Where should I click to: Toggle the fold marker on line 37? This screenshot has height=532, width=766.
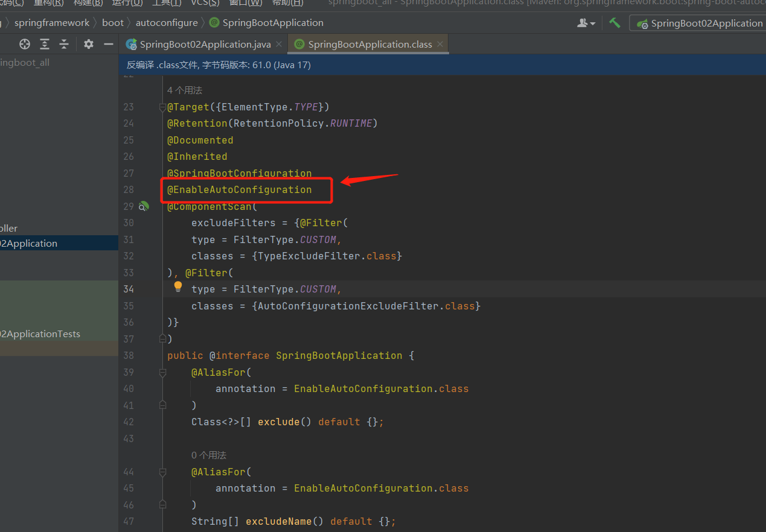coord(162,338)
